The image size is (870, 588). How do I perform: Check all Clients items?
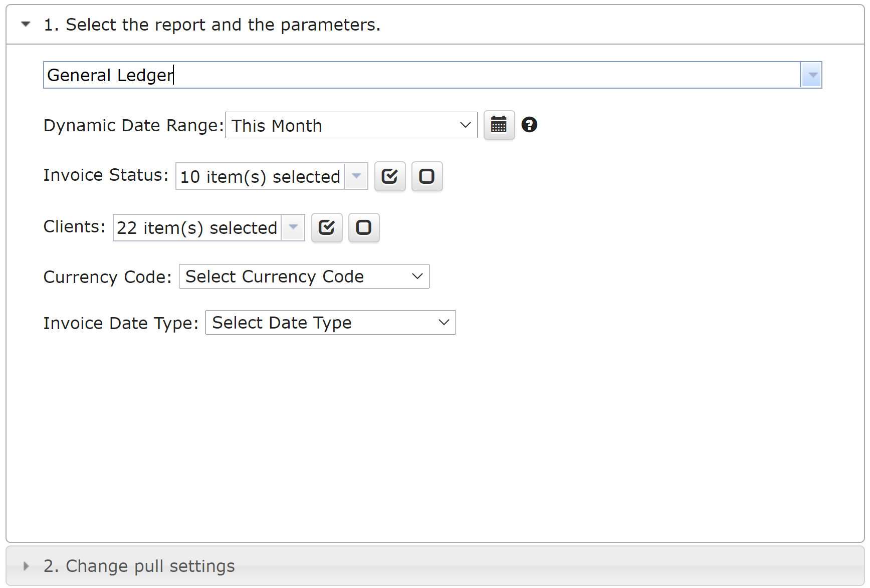click(x=326, y=228)
